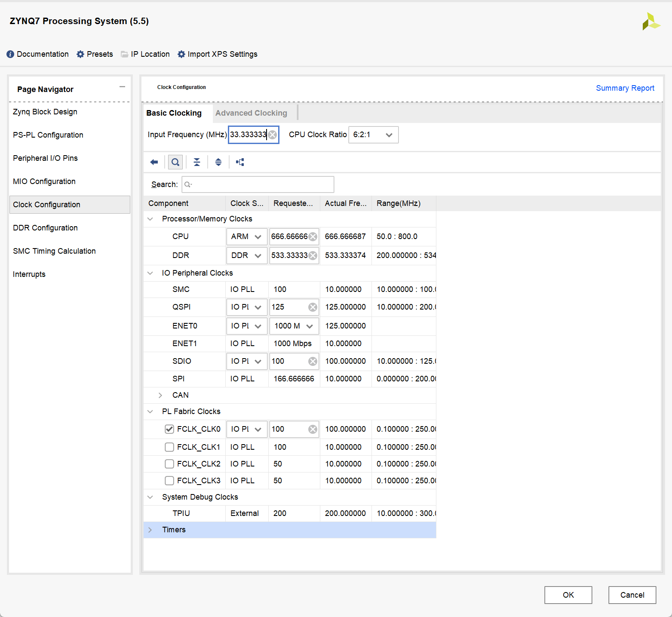Click the back arrow toolbar icon
Screen dimensions: 672x617
point(154,162)
